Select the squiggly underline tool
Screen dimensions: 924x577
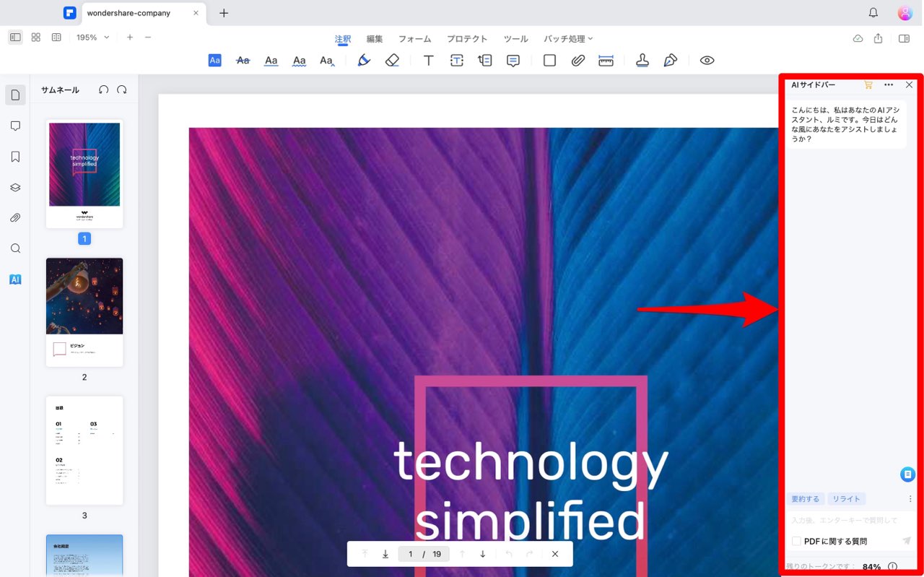tap(300, 61)
